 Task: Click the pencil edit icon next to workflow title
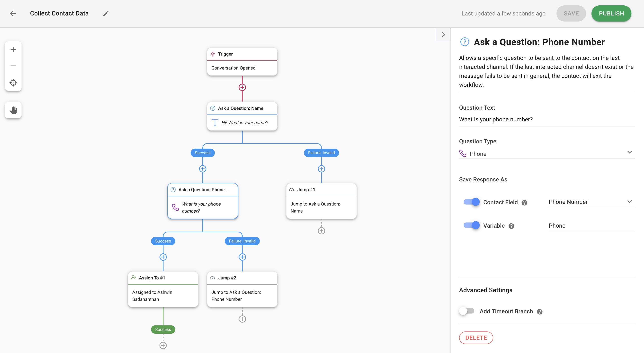click(106, 13)
